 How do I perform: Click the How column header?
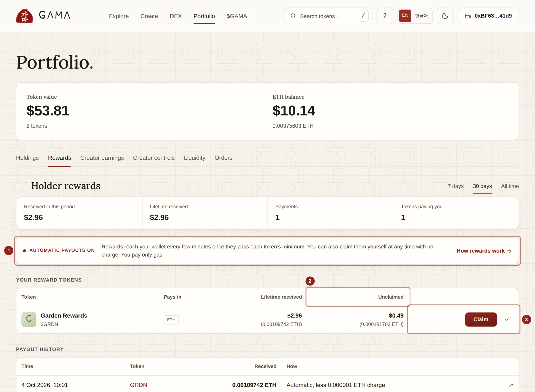coord(292,366)
